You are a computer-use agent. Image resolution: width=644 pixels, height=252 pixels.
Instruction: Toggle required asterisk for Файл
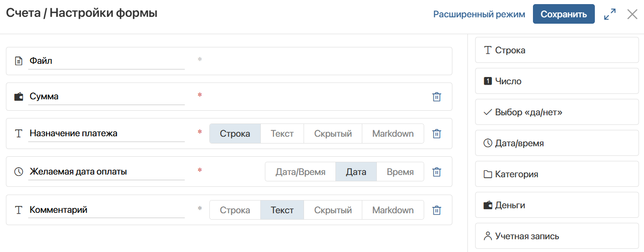(199, 60)
